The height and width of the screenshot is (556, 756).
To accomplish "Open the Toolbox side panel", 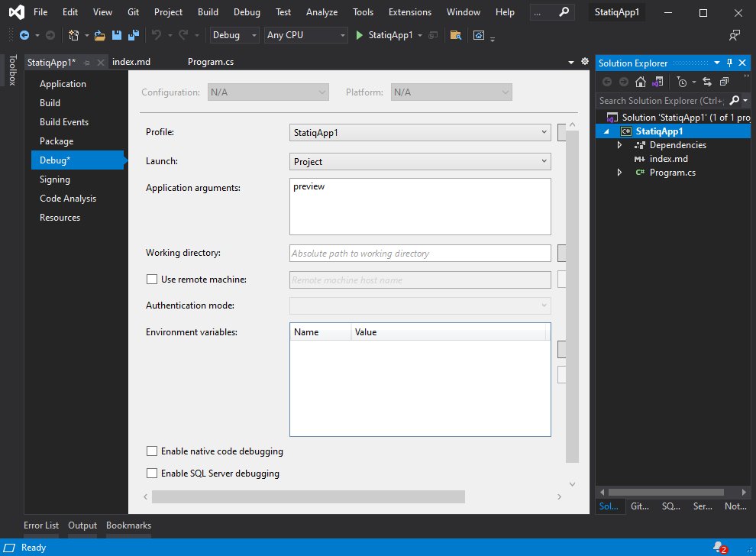I will (12, 70).
